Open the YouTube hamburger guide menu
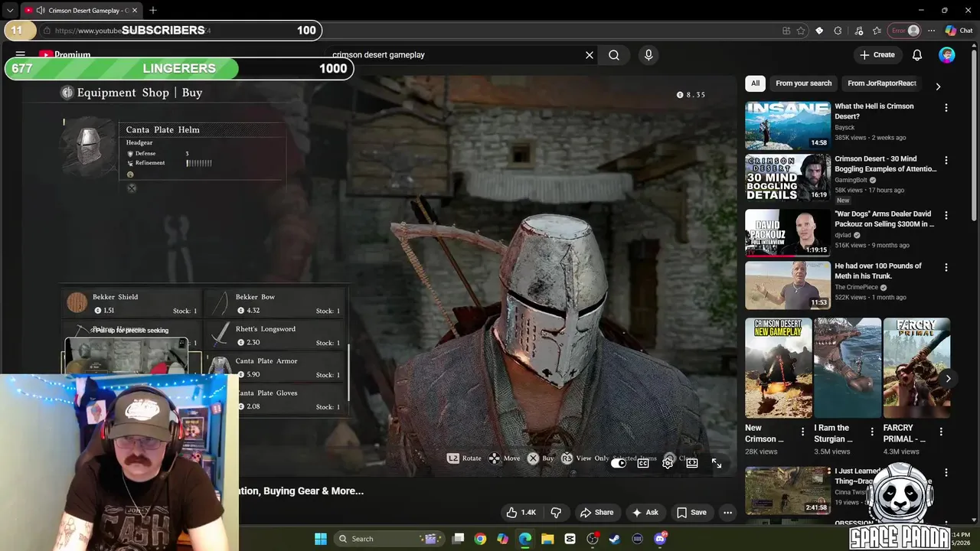Screen dimensions: 980x551 21,55
